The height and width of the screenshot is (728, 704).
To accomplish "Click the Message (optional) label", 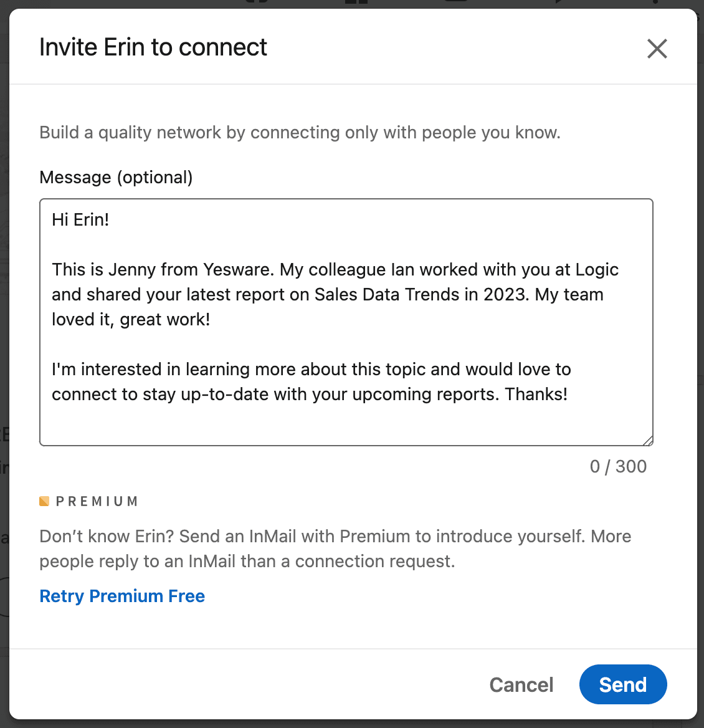I will point(116,177).
